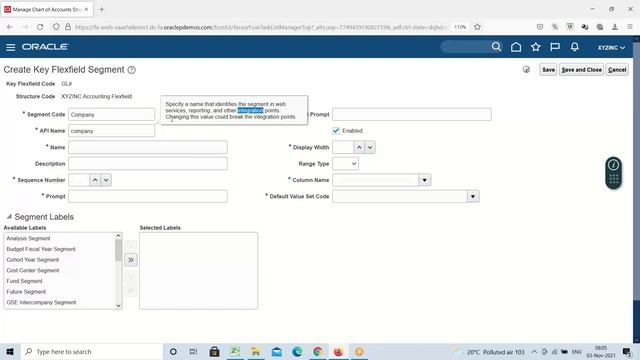Increase the Sequence Number with up arrow

coord(95,180)
